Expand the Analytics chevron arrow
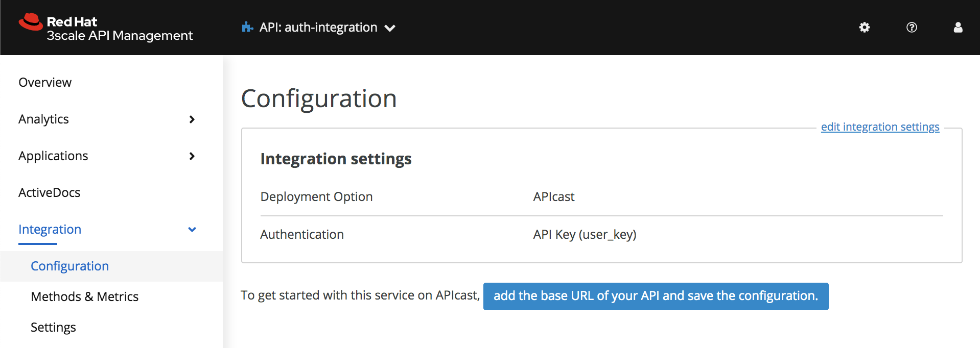The height and width of the screenshot is (348, 980). point(192,119)
